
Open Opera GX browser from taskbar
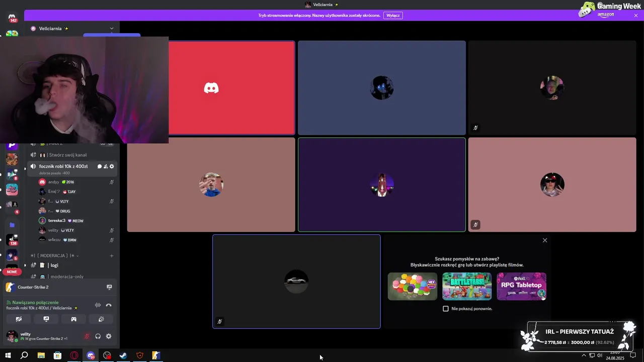pyautogui.click(x=74, y=355)
